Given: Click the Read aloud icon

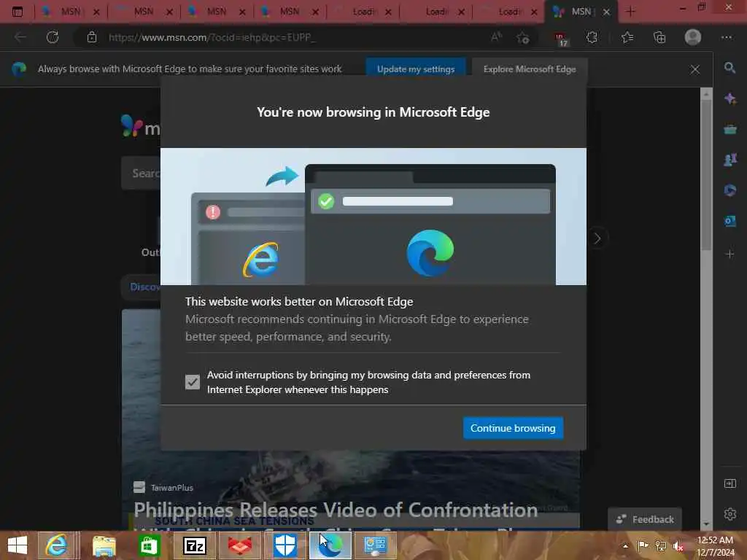Looking at the screenshot, I should click(x=496, y=37).
